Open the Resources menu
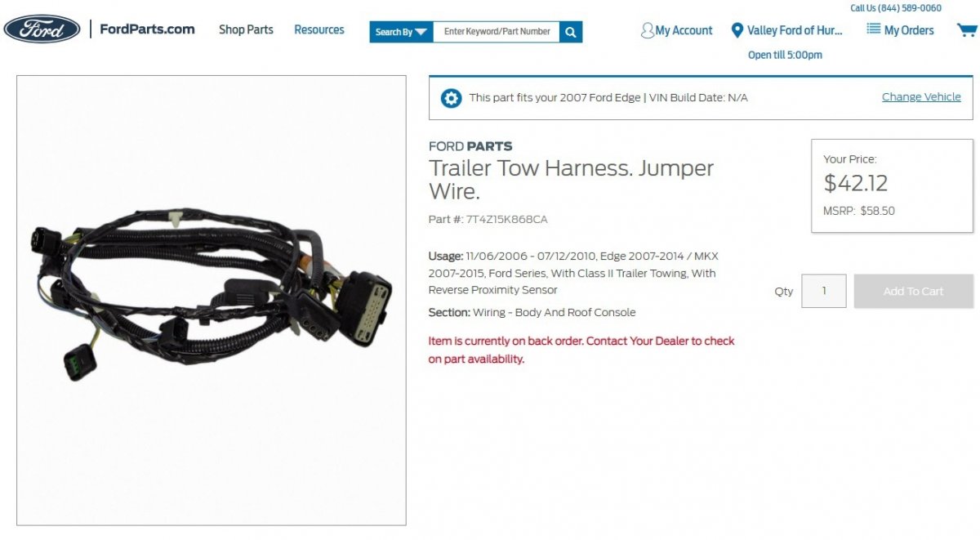This screenshot has height=540, width=980. [319, 29]
